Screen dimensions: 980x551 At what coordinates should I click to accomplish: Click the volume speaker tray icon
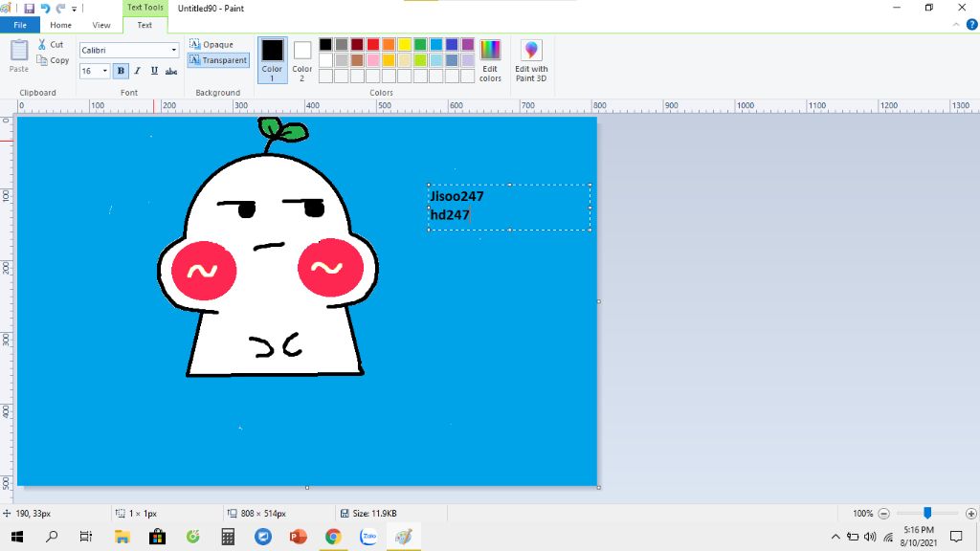[870, 537]
